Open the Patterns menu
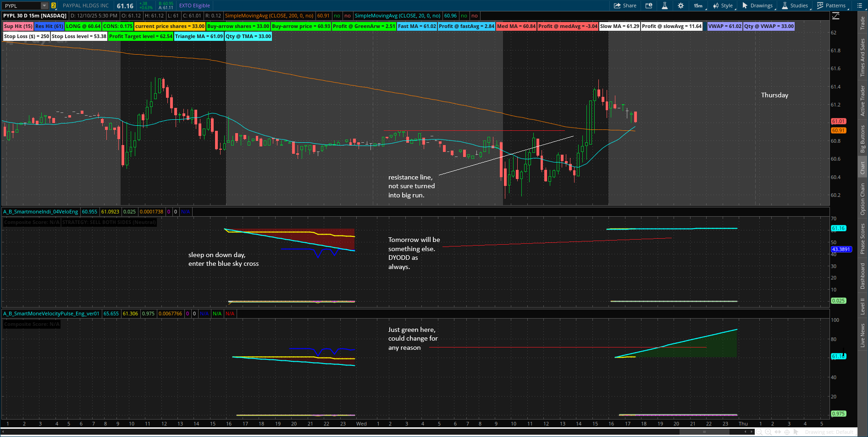 tap(831, 6)
